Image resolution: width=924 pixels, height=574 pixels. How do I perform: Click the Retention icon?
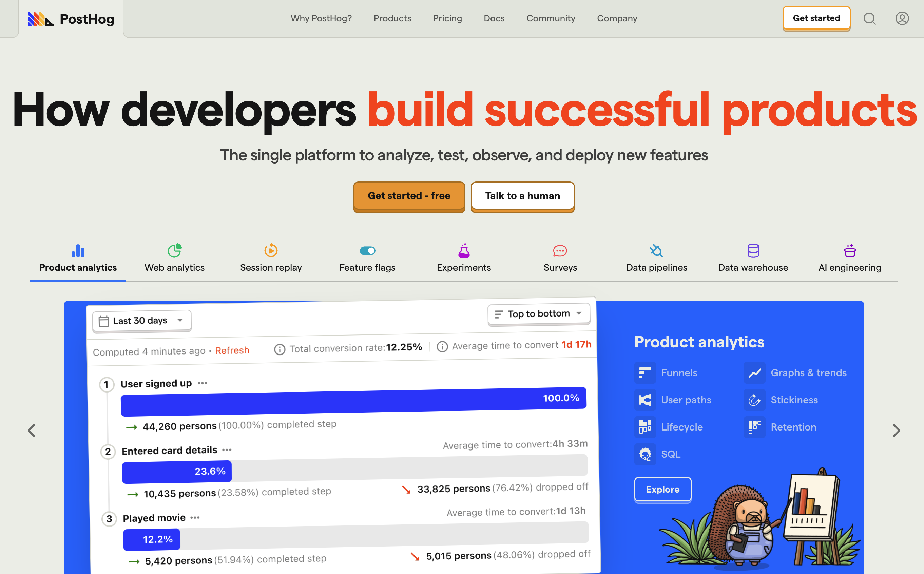coord(755,426)
